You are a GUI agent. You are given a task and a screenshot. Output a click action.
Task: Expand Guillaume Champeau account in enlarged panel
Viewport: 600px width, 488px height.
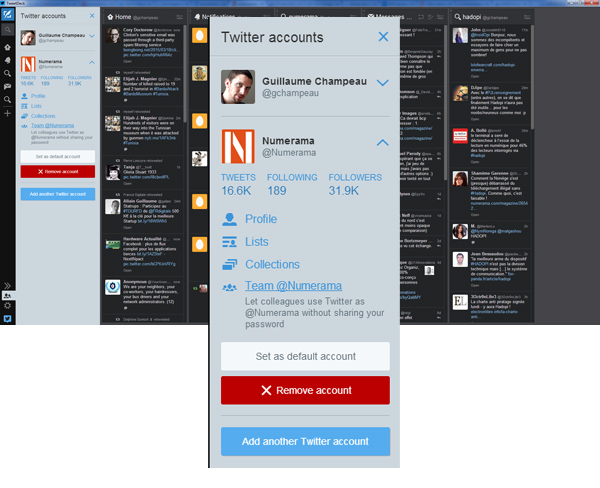pyautogui.click(x=382, y=84)
